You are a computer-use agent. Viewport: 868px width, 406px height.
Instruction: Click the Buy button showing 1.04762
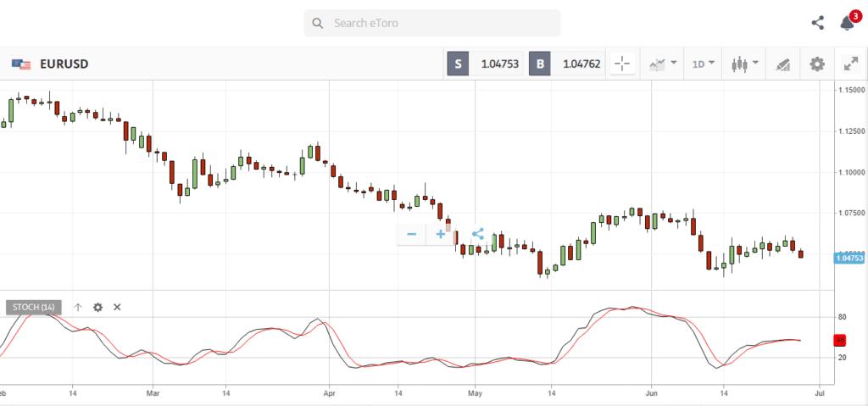point(567,64)
